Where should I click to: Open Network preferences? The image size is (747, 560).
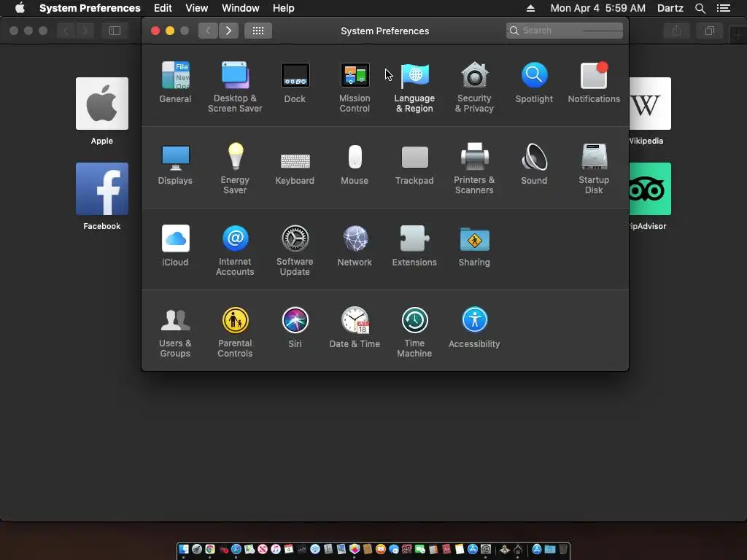(355, 246)
